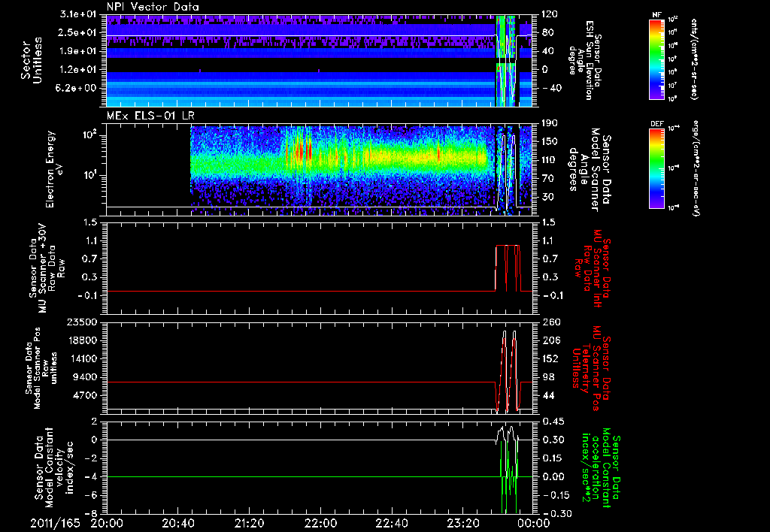Image resolution: width=770 pixels, height=532 pixels.
Task: Click the "14100" scanner position tick
Action: click(83, 358)
